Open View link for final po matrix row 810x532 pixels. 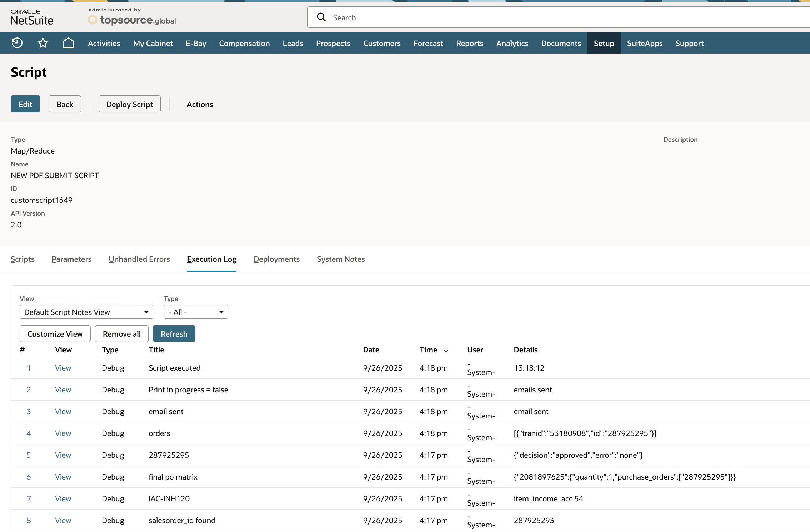[63, 477]
